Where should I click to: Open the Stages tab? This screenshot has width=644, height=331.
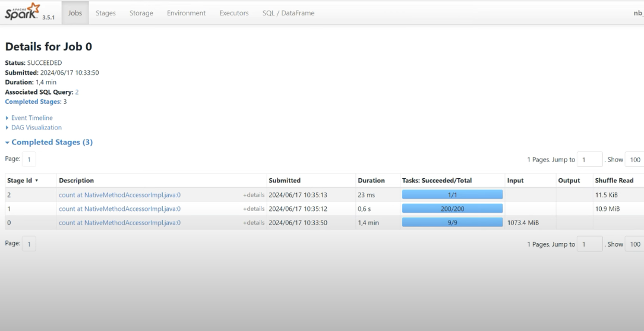click(x=106, y=13)
